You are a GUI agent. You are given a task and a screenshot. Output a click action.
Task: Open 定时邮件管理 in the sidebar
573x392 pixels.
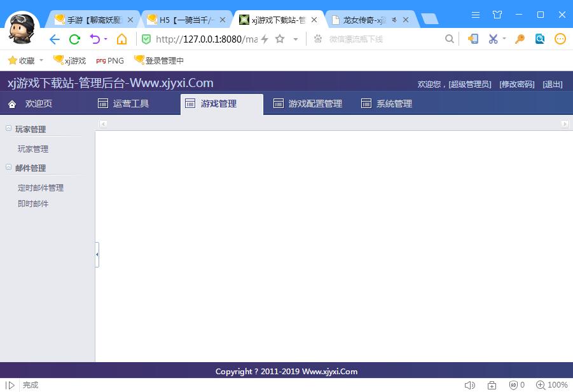[41, 188]
